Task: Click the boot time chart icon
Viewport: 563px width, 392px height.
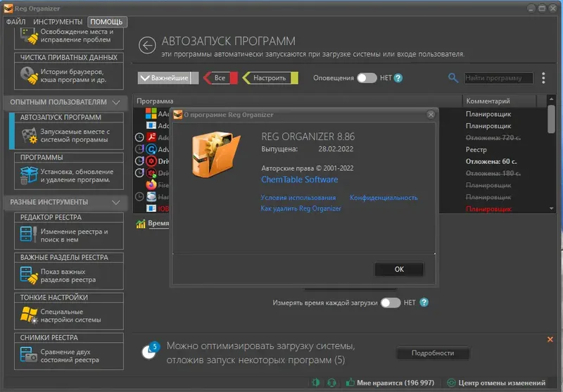Action: point(140,224)
